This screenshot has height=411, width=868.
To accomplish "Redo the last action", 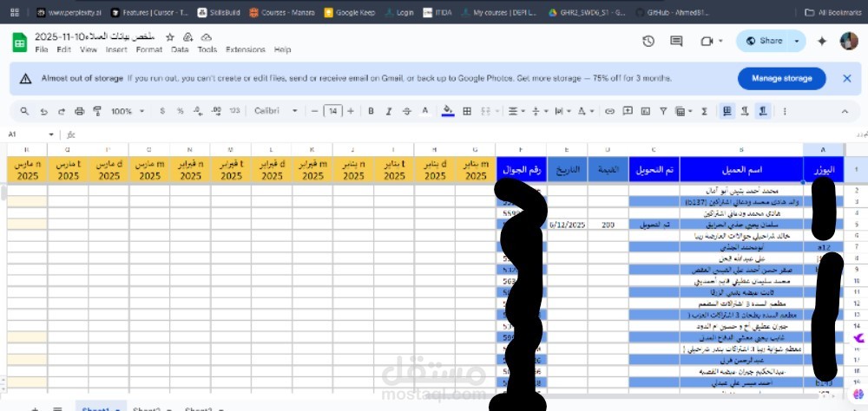I will [62, 111].
